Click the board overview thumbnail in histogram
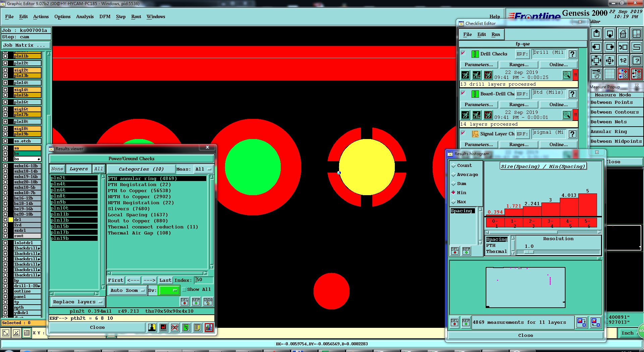This screenshot has height=352, width=644. (526, 288)
